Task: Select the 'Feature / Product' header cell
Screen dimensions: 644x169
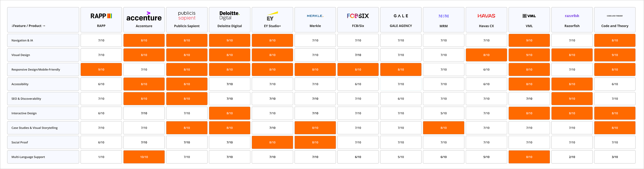Action: tap(43, 20)
